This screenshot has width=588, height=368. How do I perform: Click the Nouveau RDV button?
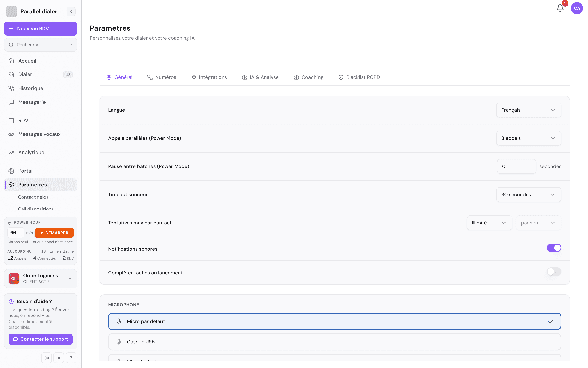[x=41, y=28]
